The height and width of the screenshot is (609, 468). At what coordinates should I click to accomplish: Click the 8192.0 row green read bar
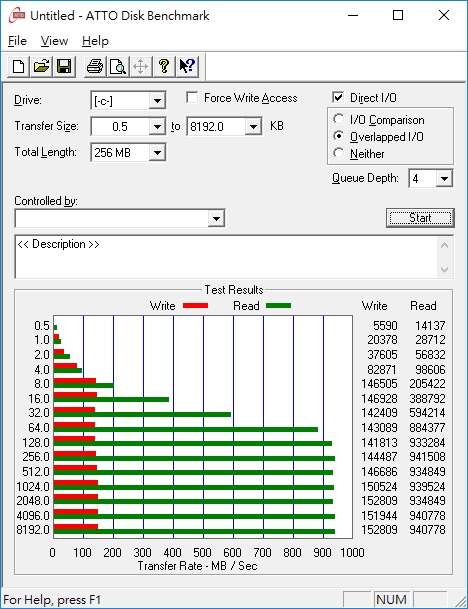(x=194, y=531)
